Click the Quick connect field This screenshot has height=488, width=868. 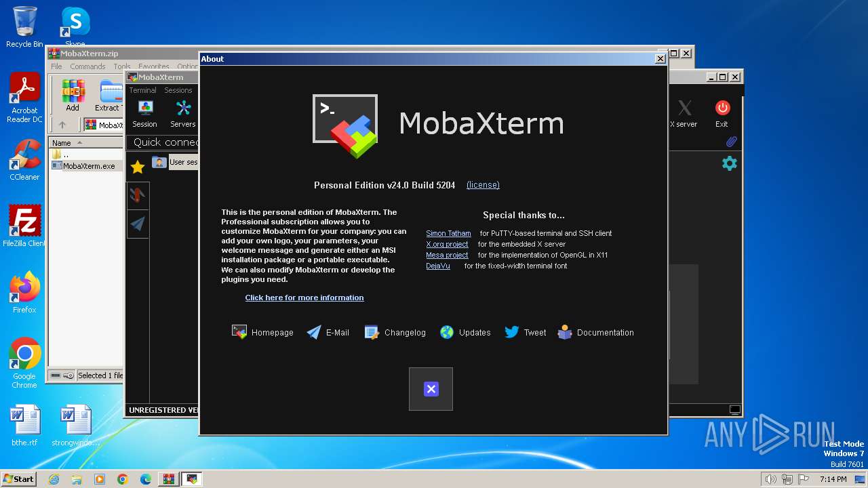(163, 142)
